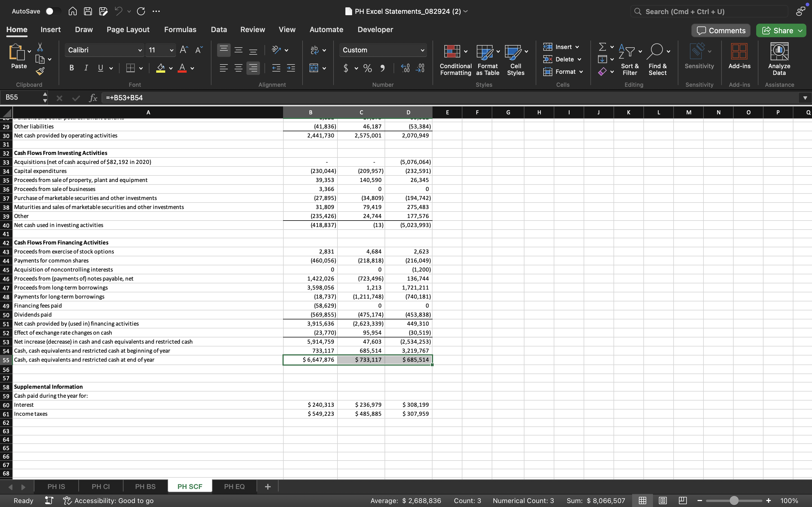The width and height of the screenshot is (812, 507).
Task: Expand the Custom number format dropdown
Action: tap(422, 50)
